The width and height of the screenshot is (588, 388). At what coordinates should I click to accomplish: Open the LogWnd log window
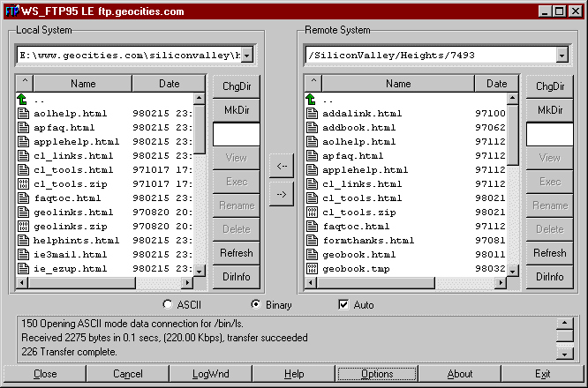tap(210, 374)
